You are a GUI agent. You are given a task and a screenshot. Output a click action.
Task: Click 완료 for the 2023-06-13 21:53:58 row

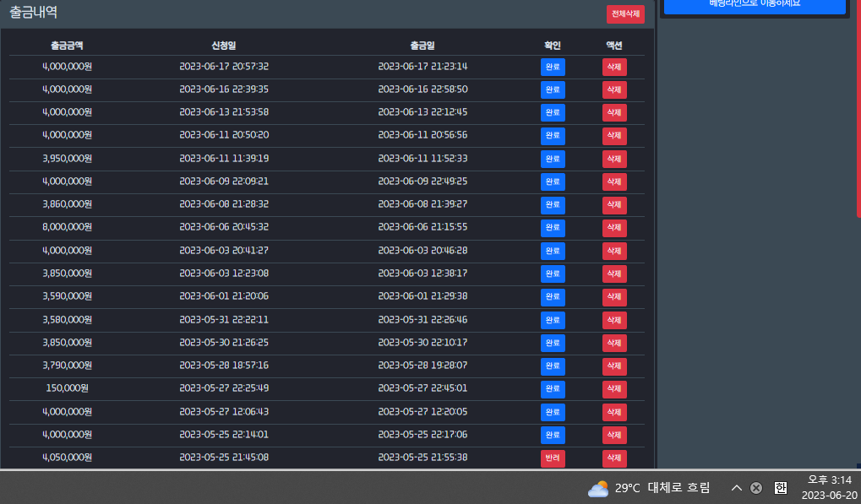[x=553, y=112]
